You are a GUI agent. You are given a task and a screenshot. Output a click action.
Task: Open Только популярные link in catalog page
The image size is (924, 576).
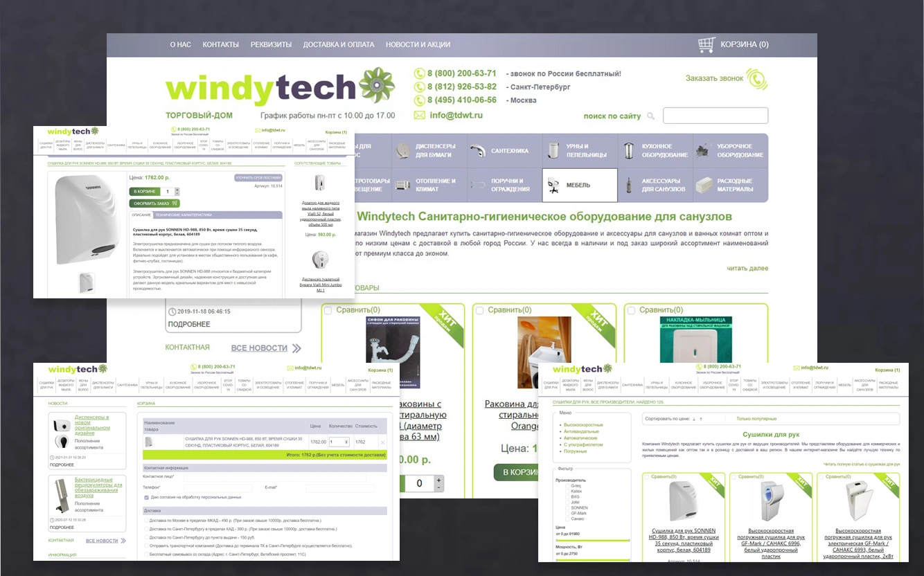(756, 419)
